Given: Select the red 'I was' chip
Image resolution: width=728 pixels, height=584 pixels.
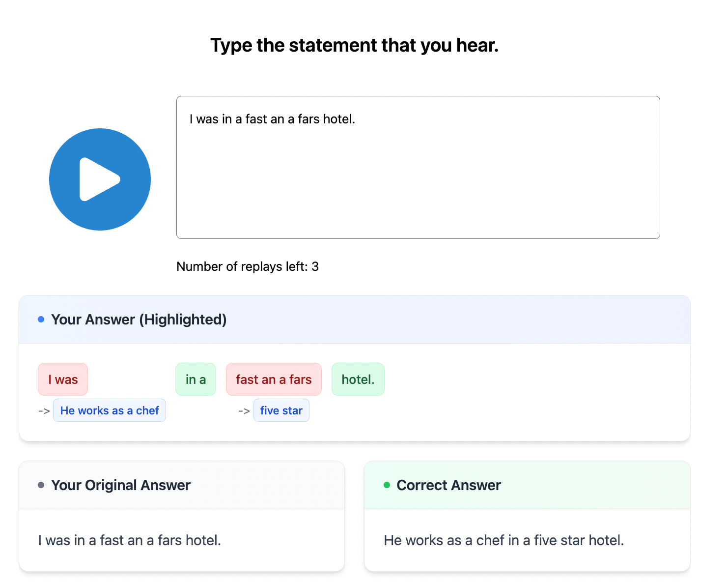Looking at the screenshot, I should [63, 380].
